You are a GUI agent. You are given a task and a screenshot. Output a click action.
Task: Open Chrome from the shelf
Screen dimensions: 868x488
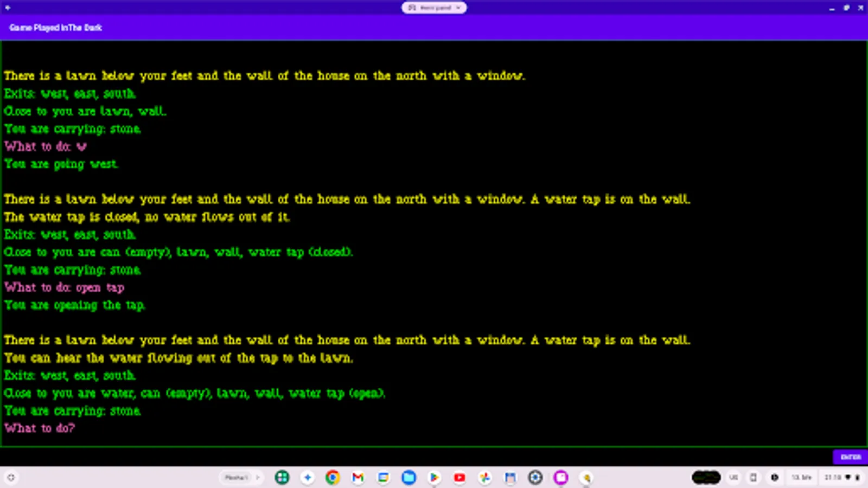[333, 478]
